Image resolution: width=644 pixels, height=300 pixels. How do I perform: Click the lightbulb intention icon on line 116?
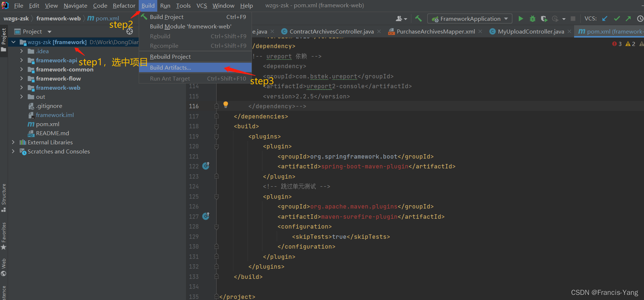226,105
